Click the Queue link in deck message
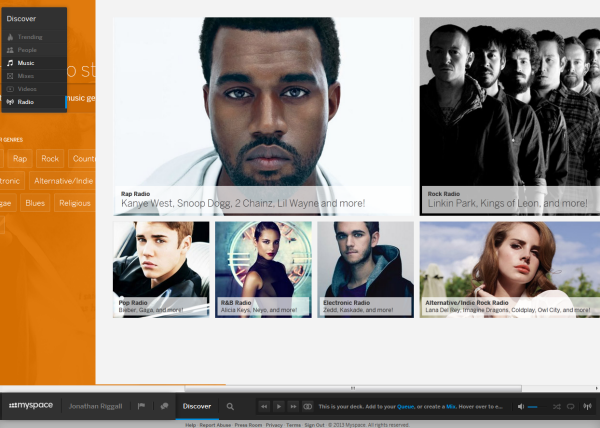Image resolution: width=600 pixels, height=428 pixels. pyautogui.click(x=405, y=406)
